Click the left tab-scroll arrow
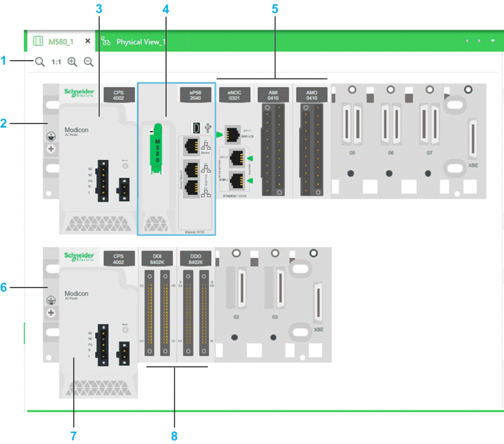This screenshot has width=504, height=444. 467,41
